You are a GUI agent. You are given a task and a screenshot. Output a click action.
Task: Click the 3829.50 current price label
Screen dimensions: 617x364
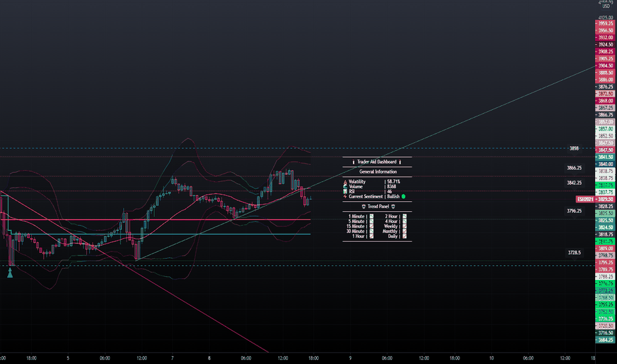tap(605, 199)
